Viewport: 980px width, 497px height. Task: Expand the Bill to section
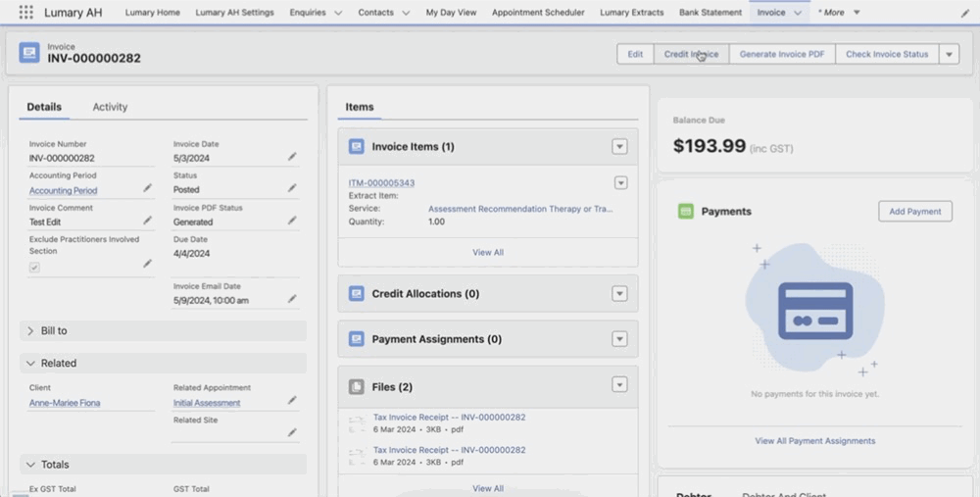pos(30,331)
